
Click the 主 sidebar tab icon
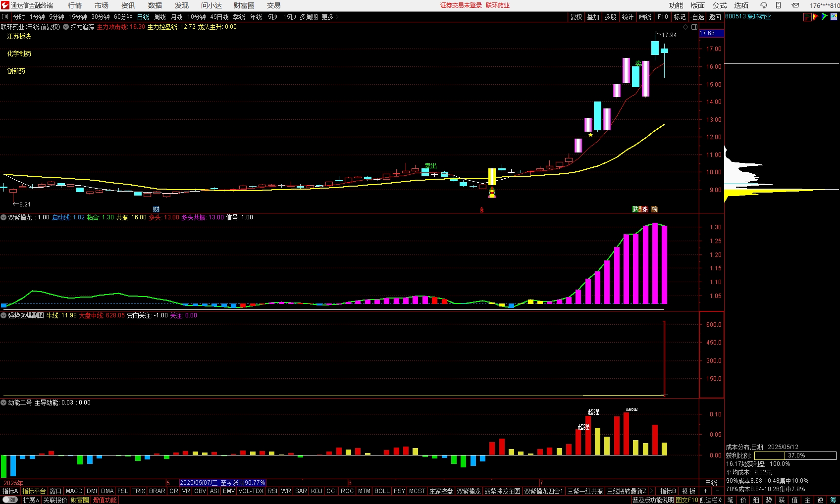tap(807, 500)
